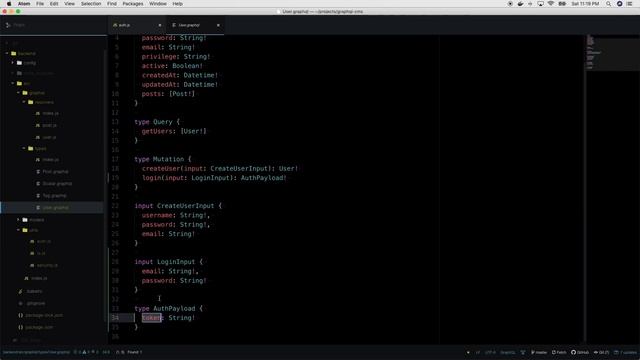Screen dimensions: 640x360
Task: Open the Window menu
Action: coord(158,4)
